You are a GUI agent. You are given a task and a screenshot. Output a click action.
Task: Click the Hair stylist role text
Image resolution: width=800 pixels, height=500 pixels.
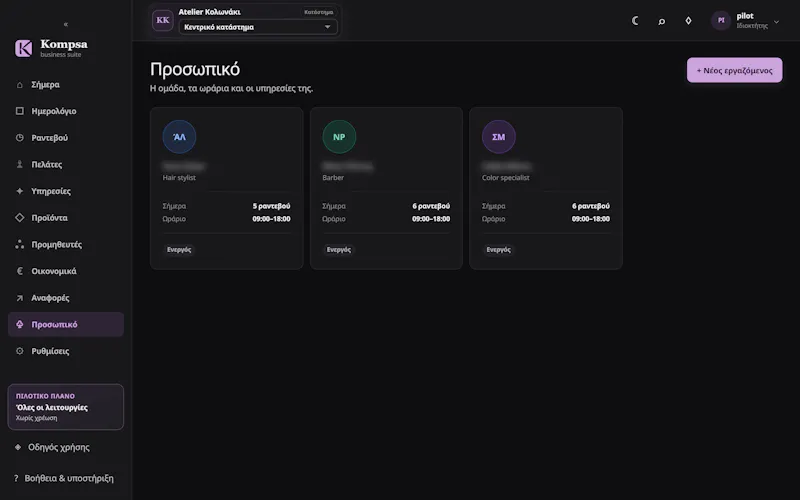click(179, 178)
